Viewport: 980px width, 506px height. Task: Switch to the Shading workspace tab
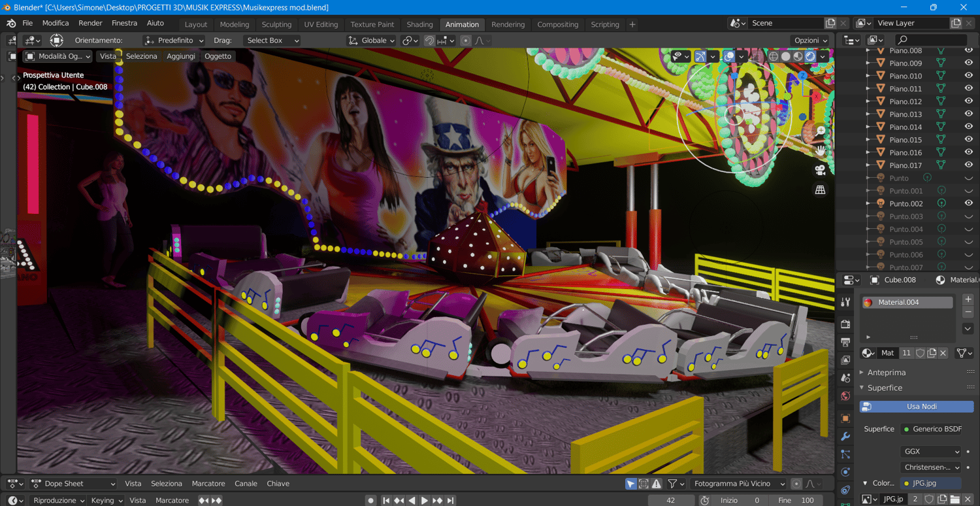click(x=419, y=24)
